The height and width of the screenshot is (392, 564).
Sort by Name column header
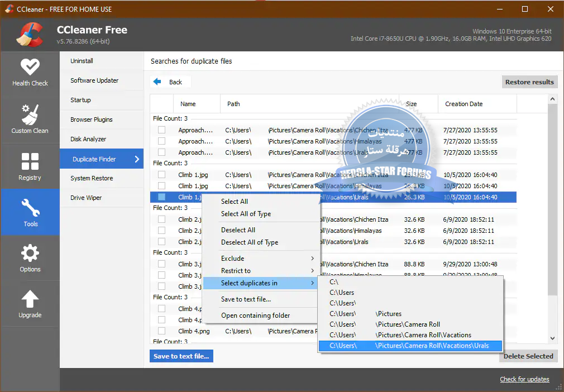coord(197,104)
